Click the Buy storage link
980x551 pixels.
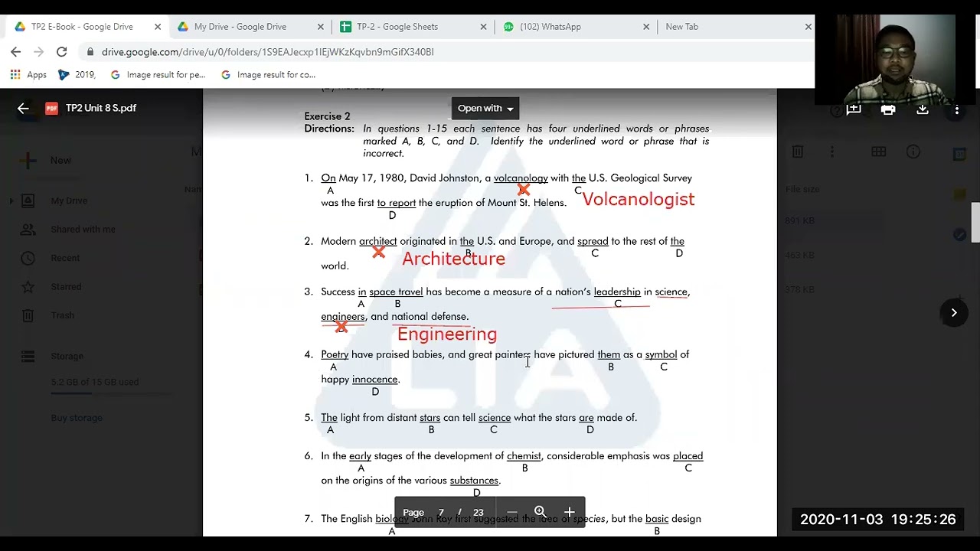(x=77, y=418)
